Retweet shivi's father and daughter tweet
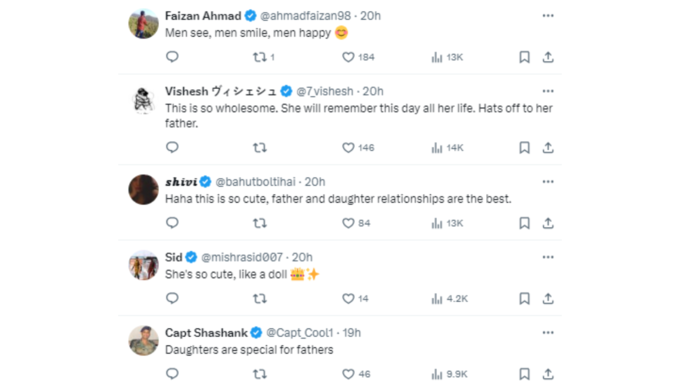The height and width of the screenshot is (383, 680). pyautogui.click(x=260, y=223)
